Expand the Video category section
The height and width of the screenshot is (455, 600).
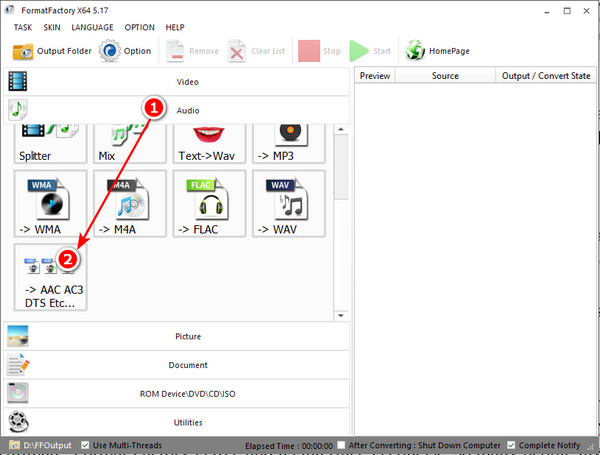[x=176, y=82]
